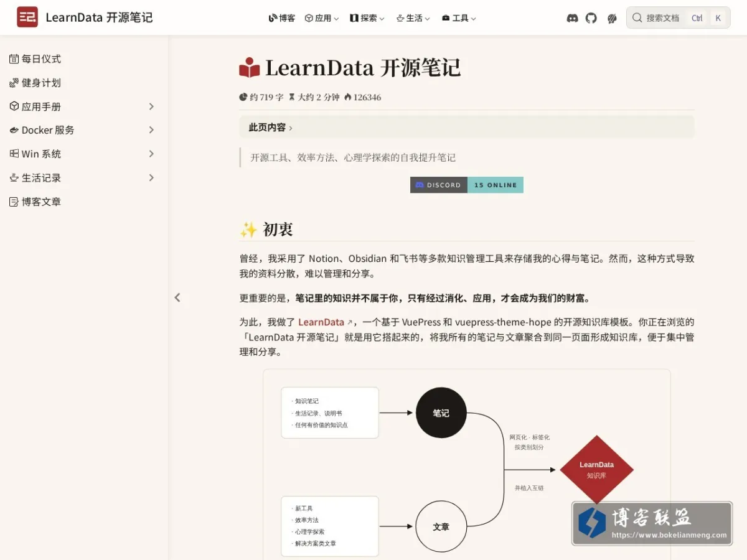Click the LearnData 开源笔记 site title
This screenshot has height=560, width=747.
(x=99, y=17)
